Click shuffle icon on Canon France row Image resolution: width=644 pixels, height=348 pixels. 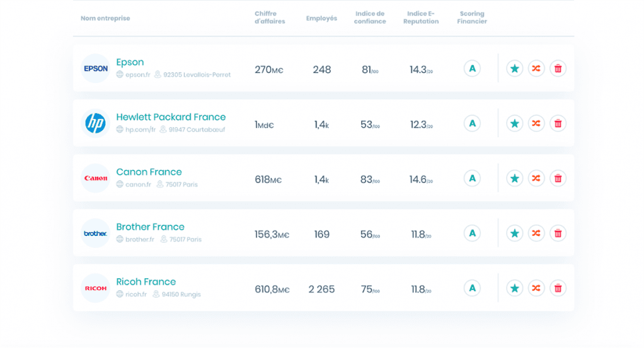pyautogui.click(x=536, y=179)
